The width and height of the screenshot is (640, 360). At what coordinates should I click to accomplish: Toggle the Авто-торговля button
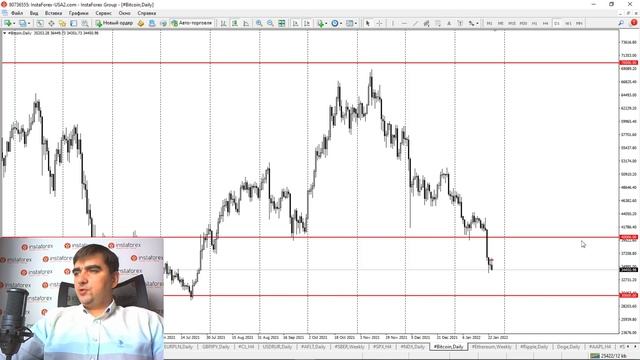point(192,23)
